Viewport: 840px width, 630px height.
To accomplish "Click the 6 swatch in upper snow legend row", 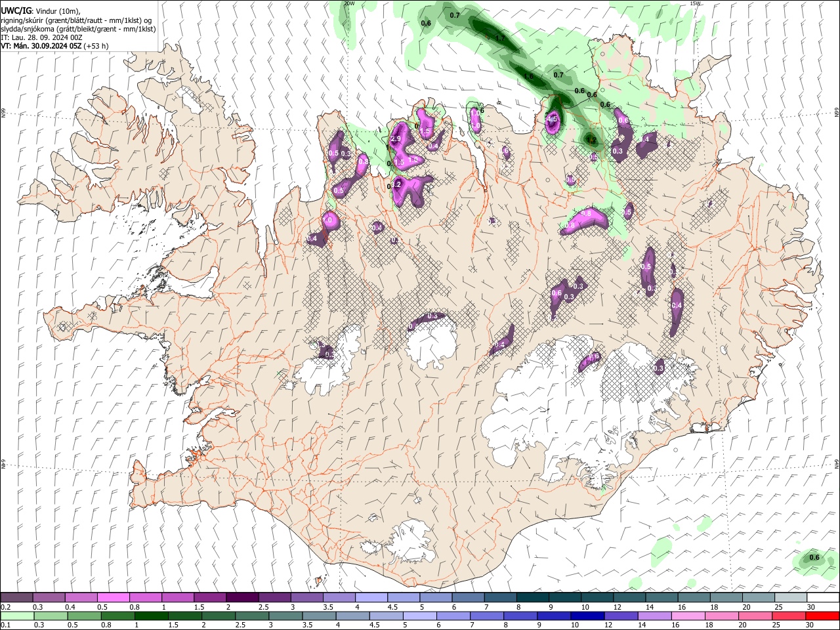I will click(x=467, y=598).
